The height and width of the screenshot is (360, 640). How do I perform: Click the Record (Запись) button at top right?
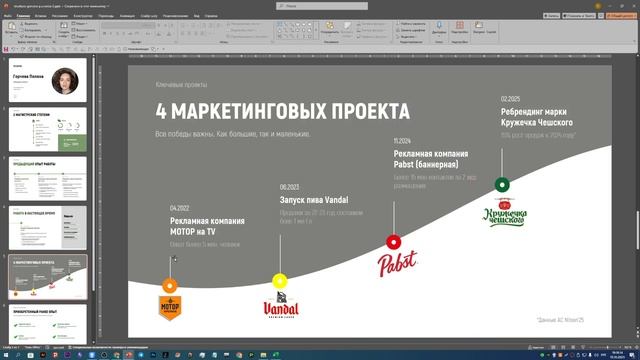551,16
